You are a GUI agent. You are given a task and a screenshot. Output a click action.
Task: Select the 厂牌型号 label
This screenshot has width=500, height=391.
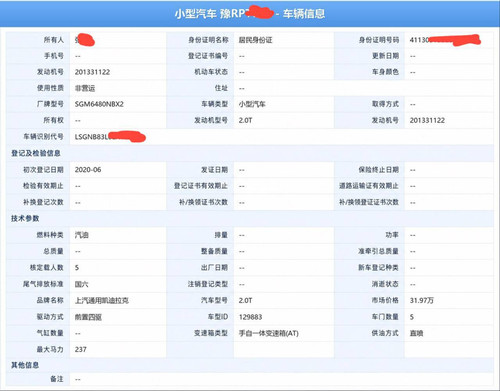pos(50,104)
